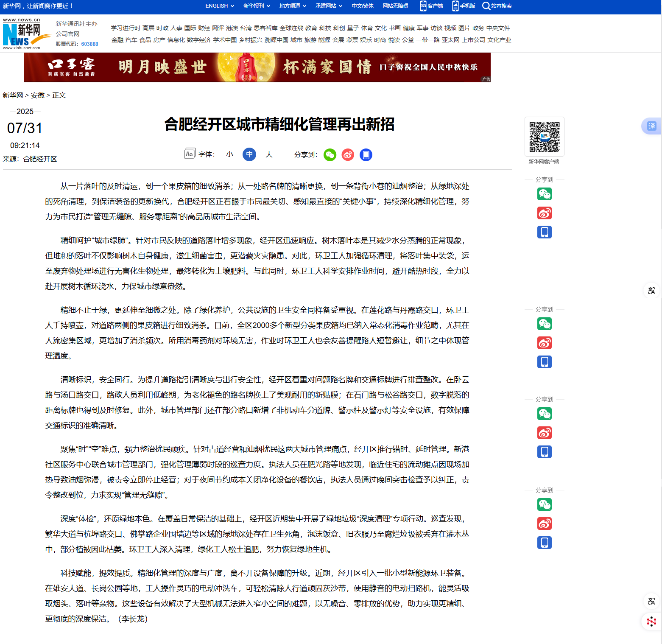
Task: Share article to Weibo below the title
Action: [348, 155]
